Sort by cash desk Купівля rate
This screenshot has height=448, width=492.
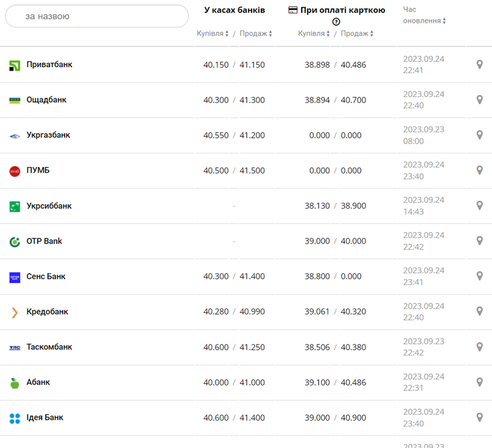[x=212, y=34]
